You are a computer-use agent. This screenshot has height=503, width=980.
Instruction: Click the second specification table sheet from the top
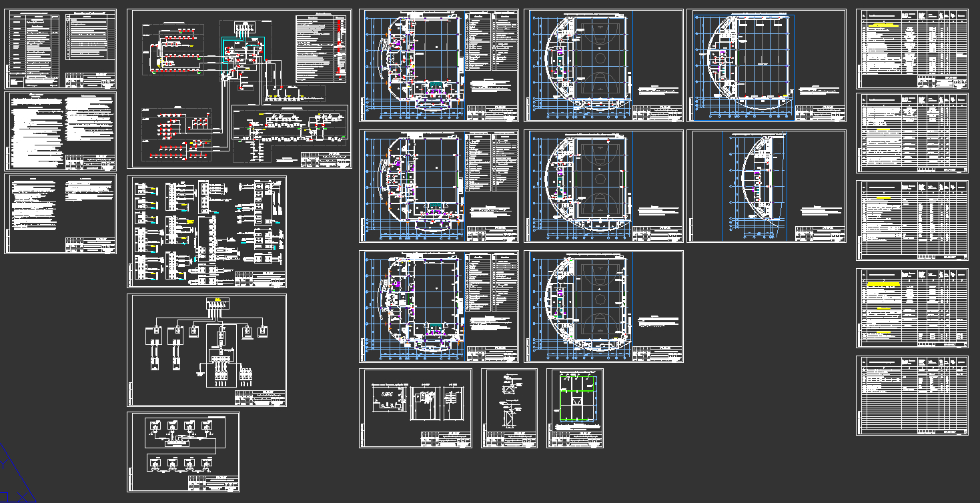[x=912, y=133]
